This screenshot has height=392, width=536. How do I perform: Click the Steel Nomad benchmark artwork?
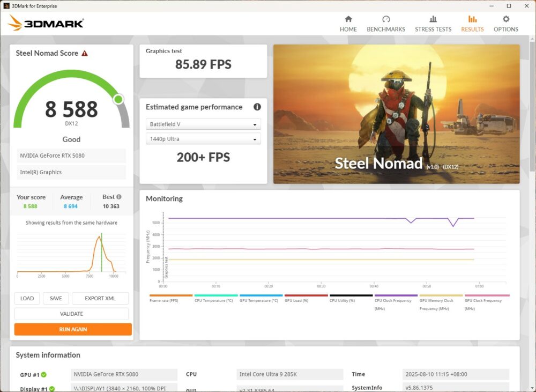(396, 114)
